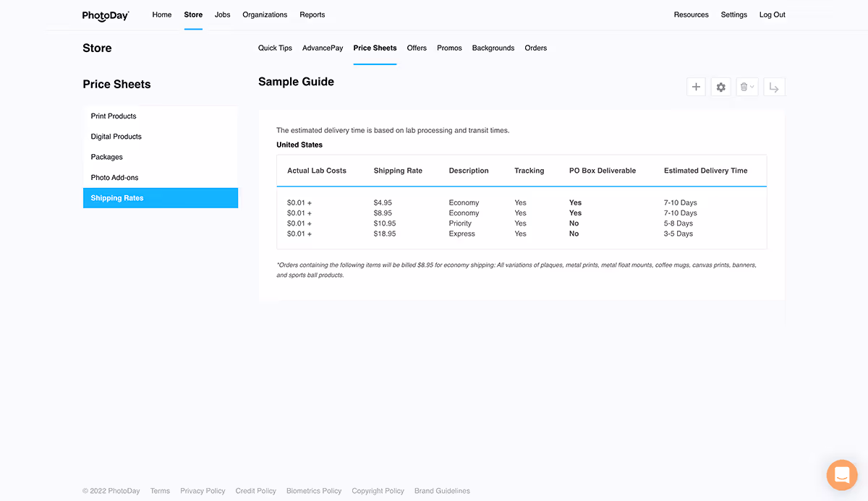
Task: Switch to the Promos tab
Action: [449, 48]
